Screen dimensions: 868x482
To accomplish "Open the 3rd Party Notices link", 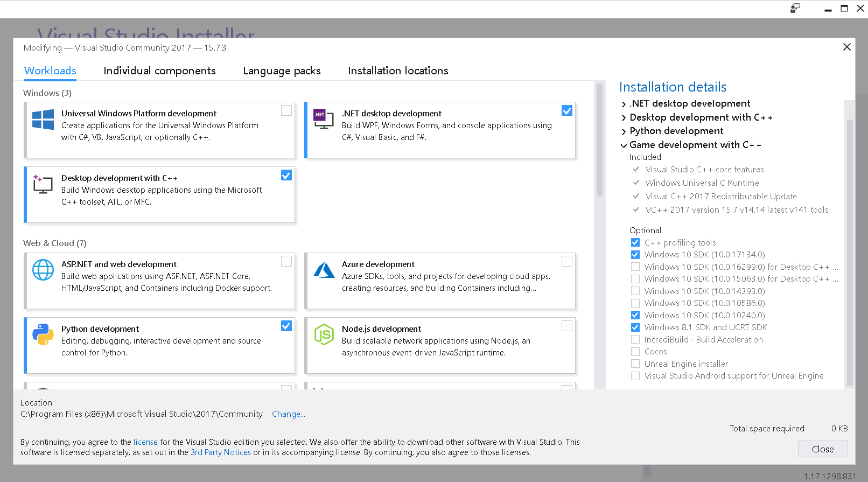I will point(221,452).
